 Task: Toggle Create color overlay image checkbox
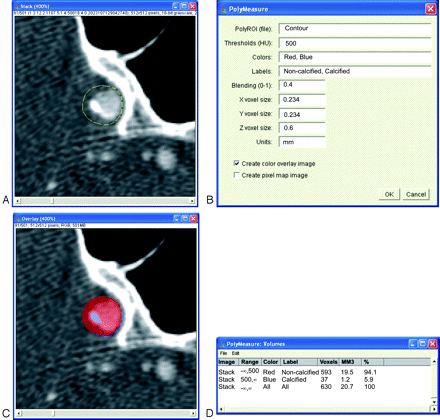[237, 163]
